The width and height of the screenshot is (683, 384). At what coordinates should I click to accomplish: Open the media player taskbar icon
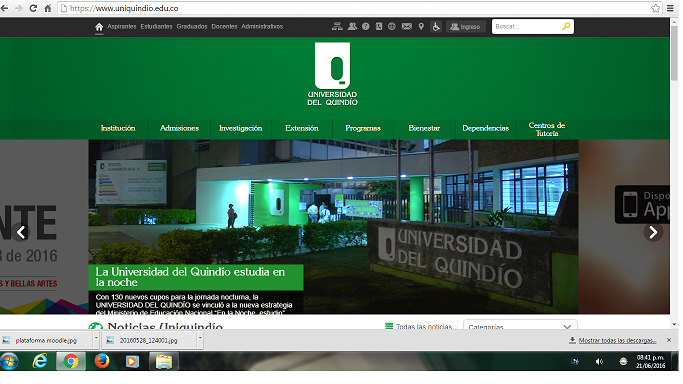coord(132,361)
